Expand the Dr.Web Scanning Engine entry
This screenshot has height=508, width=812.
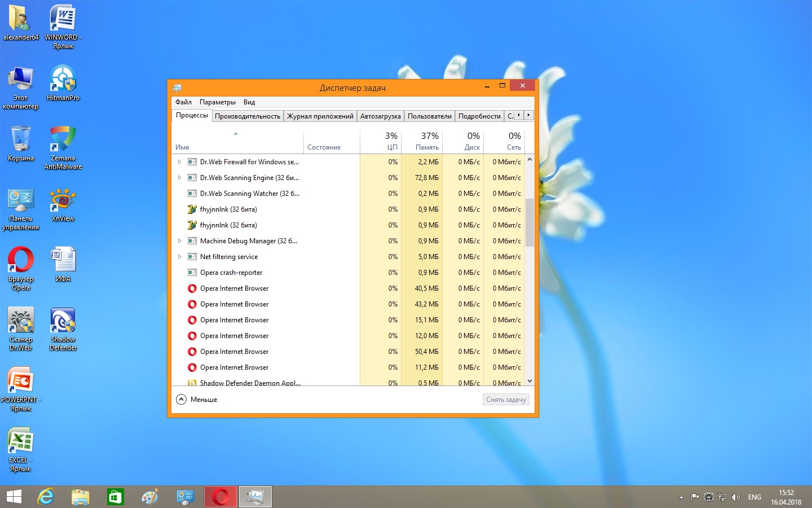179,178
